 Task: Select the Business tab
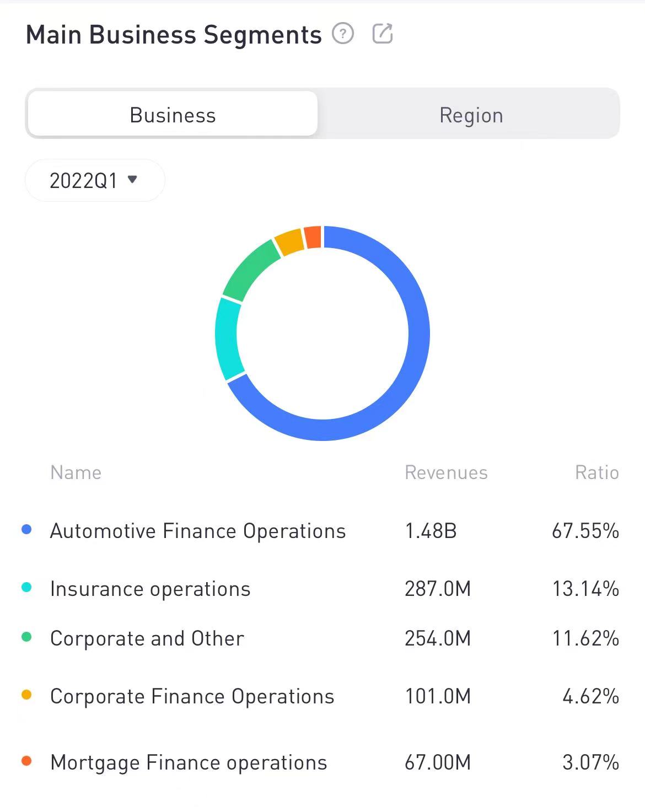(173, 115)
